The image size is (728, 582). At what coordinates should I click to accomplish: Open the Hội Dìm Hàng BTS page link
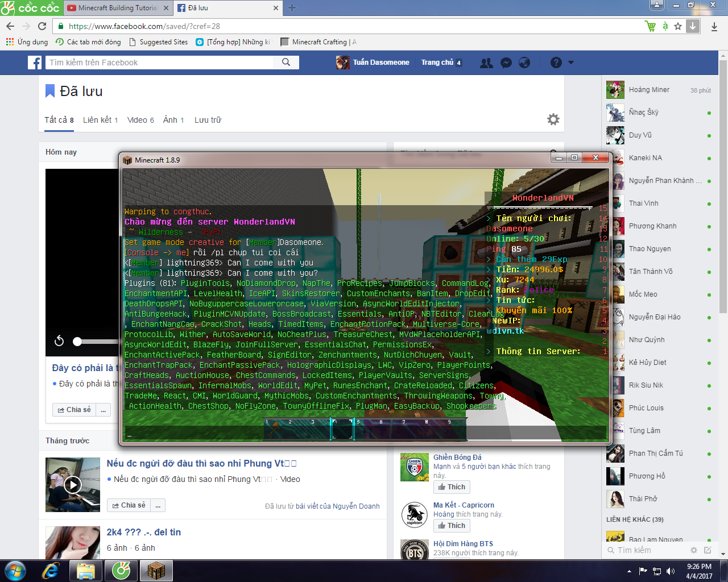463,544
